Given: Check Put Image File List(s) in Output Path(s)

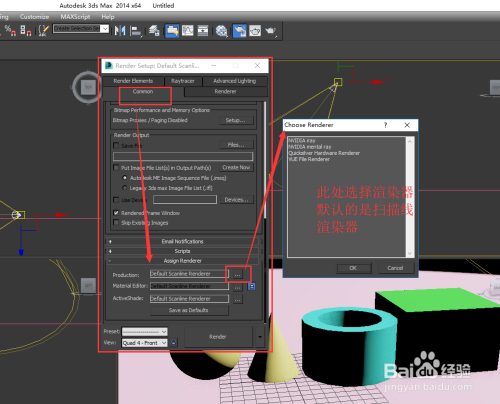Looking at the screenshot, I should (116, 167).
